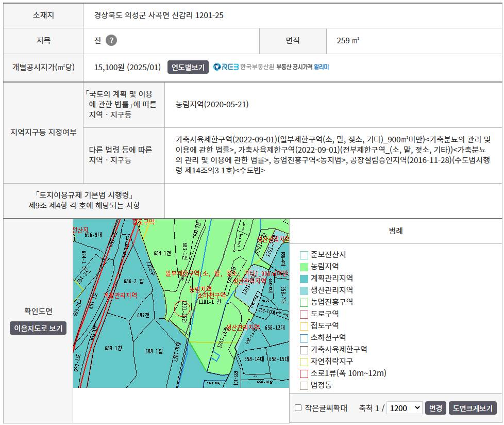The image size is (504, 425).
Task: Click the 658-15대 parcel on the map
Action: click(279, 359)
